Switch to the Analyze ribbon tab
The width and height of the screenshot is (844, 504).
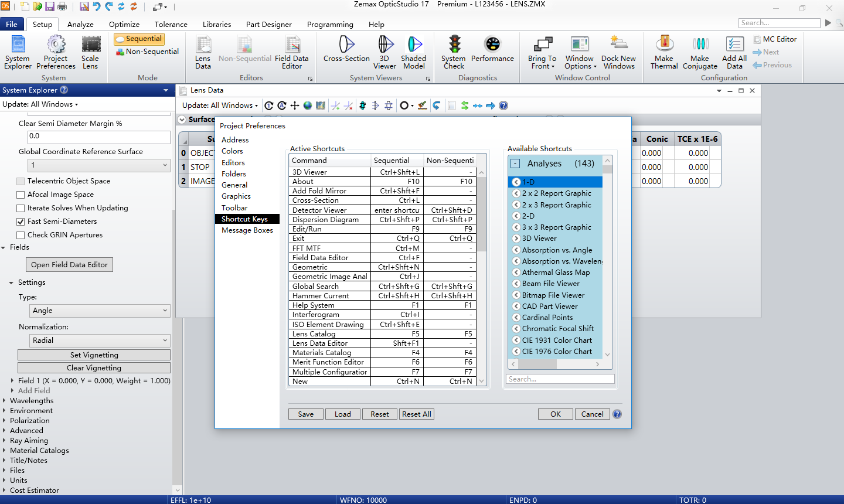pyautogui.click(x=80, y=24)
